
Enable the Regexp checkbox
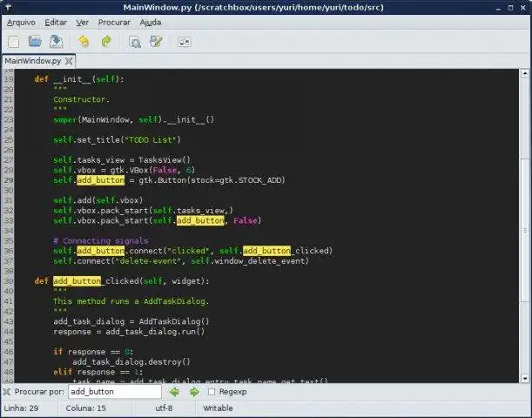212,392
